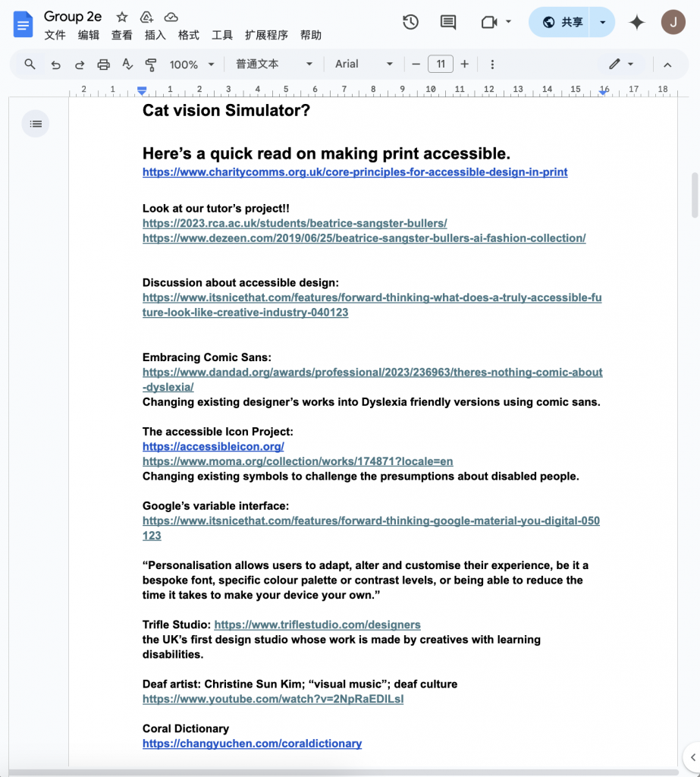This screenshot has width=700, height=777.
Task: Open the account avatar J
Action: (673, 22)
